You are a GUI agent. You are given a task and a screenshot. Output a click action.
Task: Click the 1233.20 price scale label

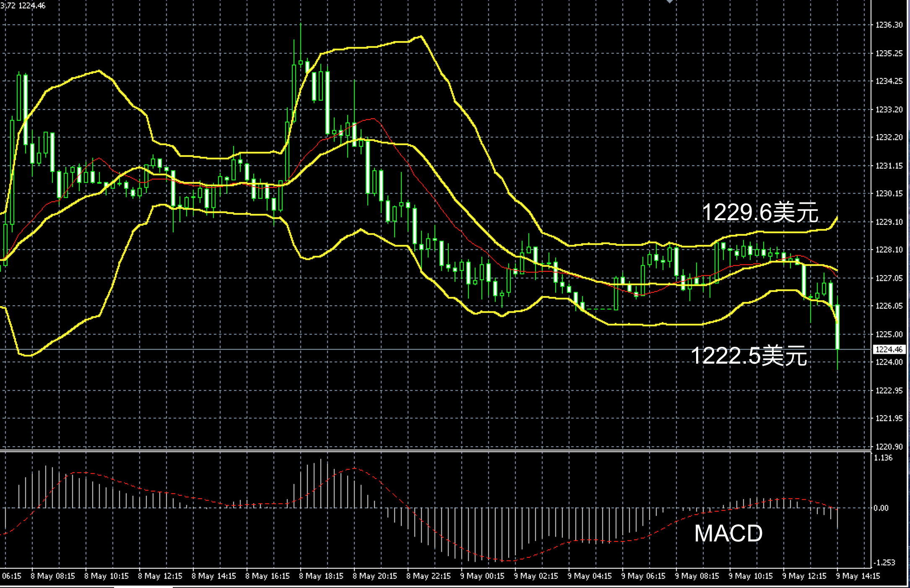pos(889,109)
